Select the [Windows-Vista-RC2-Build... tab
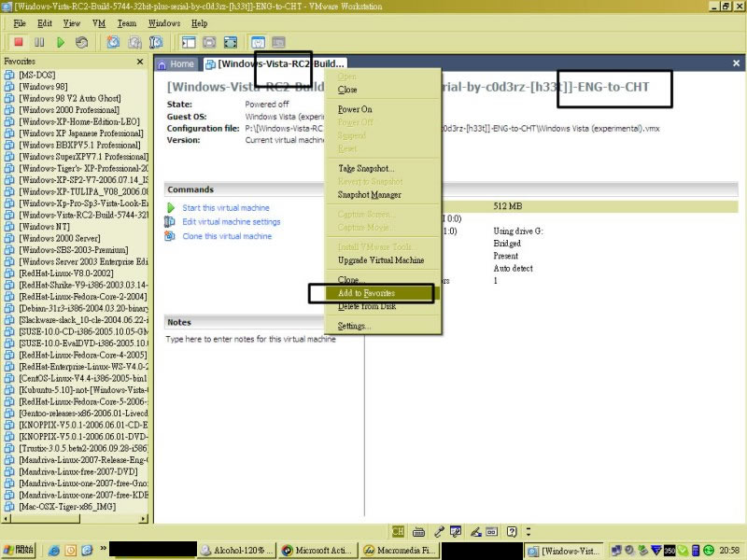 (275, 63)
